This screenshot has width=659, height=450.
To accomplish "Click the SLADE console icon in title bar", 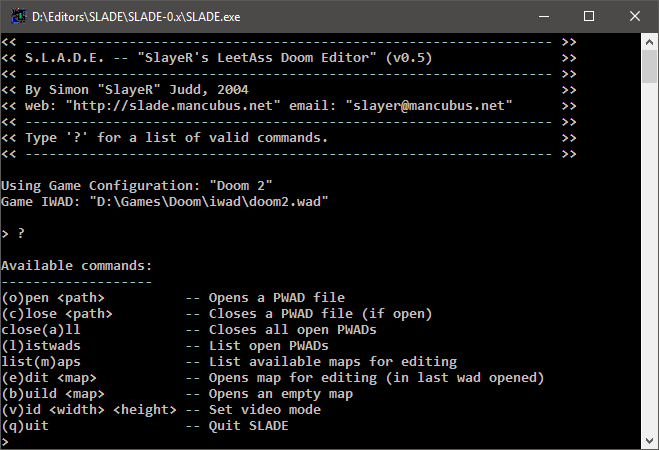I will point(16,16).
